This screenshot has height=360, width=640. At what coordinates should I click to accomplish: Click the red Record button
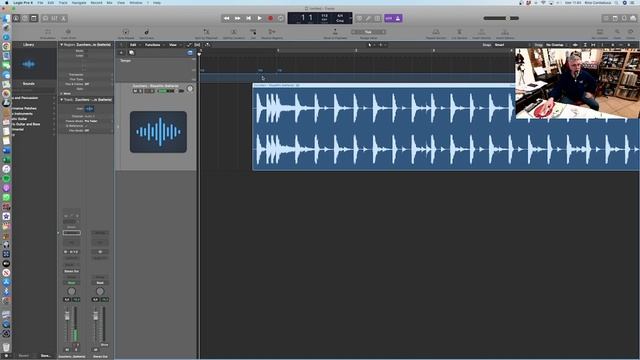pos(270,18)
